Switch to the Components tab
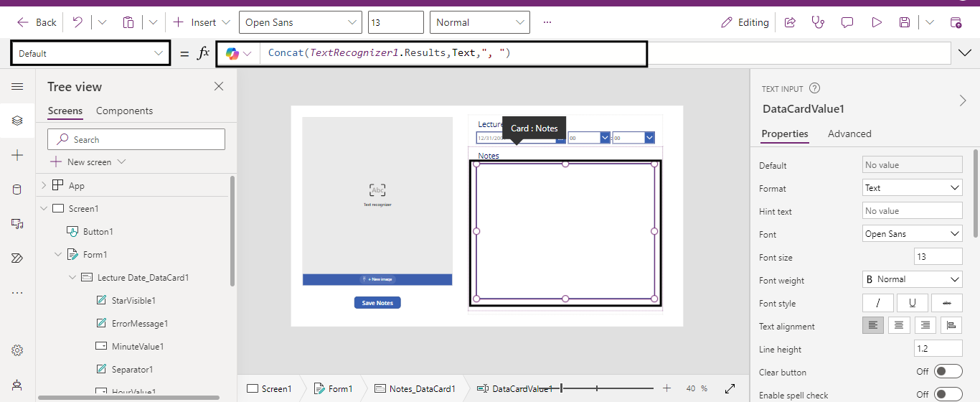This screenshot has height=402, width=980. tap(124, 111)
